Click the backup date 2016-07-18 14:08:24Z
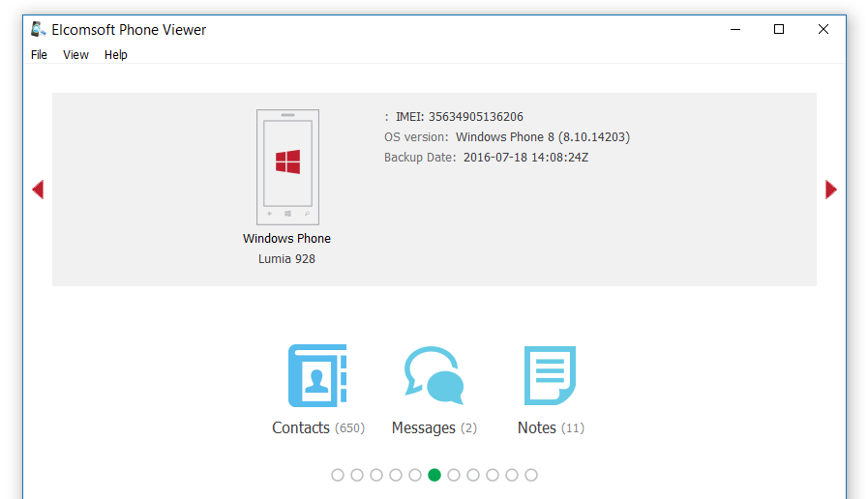868x499 pixels. 525,158
